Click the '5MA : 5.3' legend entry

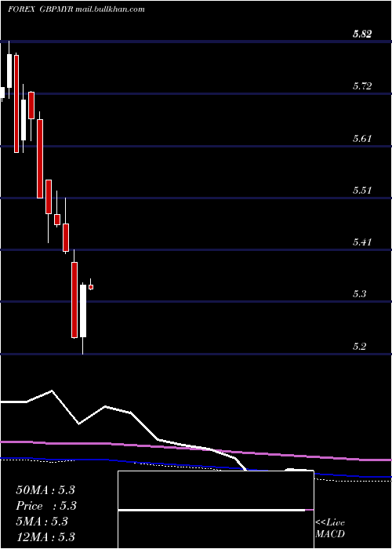[x=42, y=522]
